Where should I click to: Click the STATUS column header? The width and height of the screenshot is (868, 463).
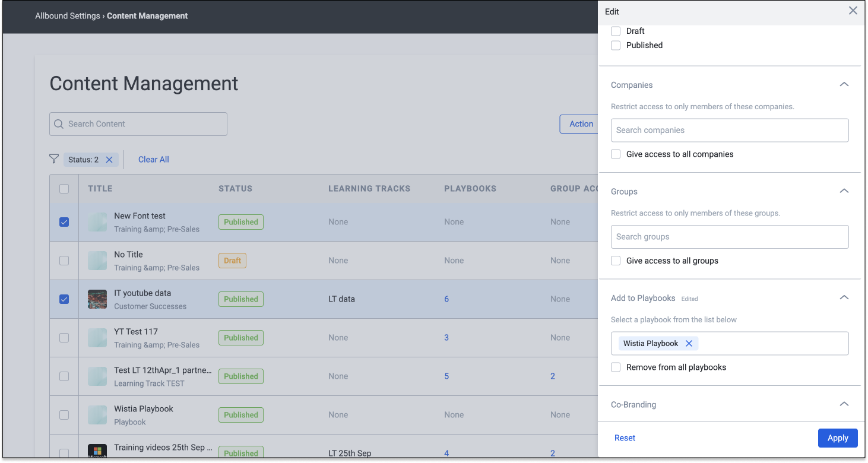pos(236,189)
